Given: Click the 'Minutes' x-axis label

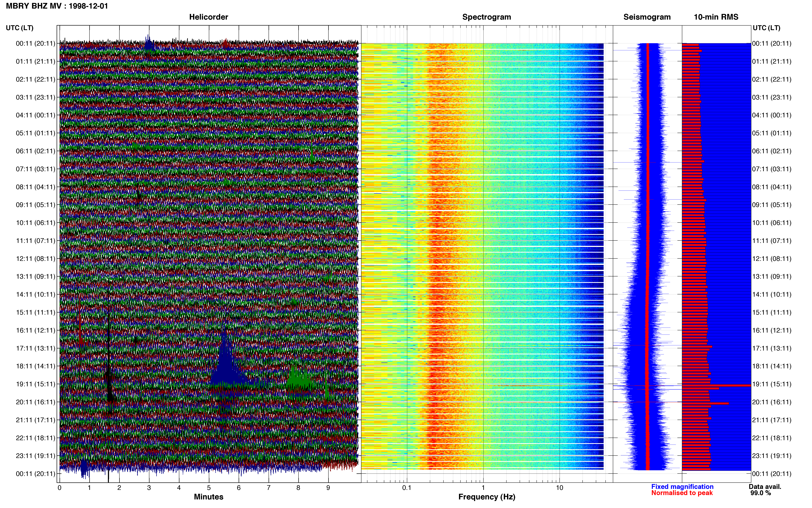Looking at the screenshot, I should tap(209, 497).
